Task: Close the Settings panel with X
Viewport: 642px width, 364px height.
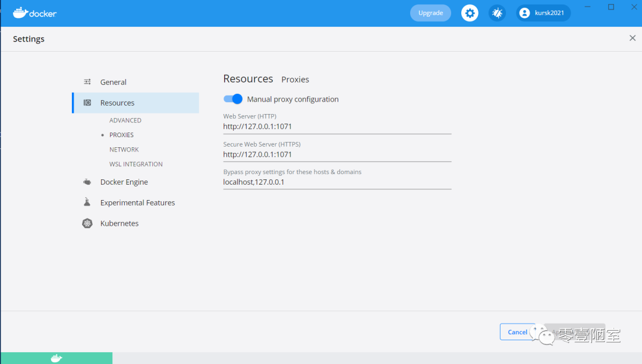Action: (x=632, y=38)
